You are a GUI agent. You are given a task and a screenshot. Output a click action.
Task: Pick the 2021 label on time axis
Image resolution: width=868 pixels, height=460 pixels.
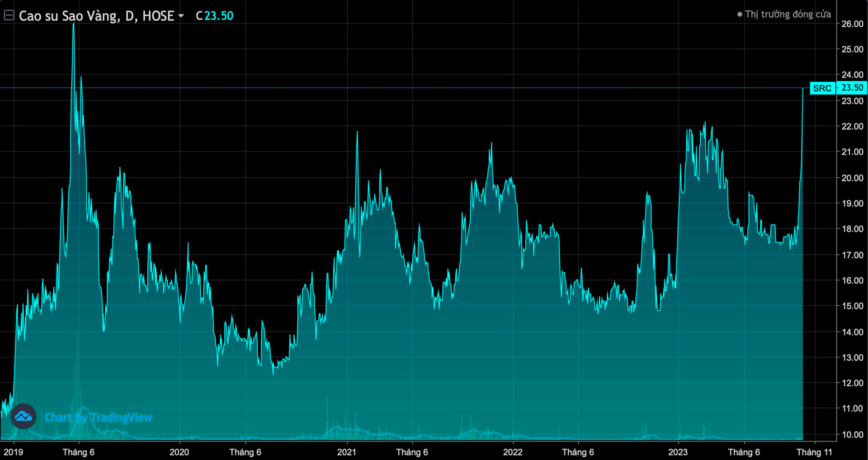click(347, 452)
